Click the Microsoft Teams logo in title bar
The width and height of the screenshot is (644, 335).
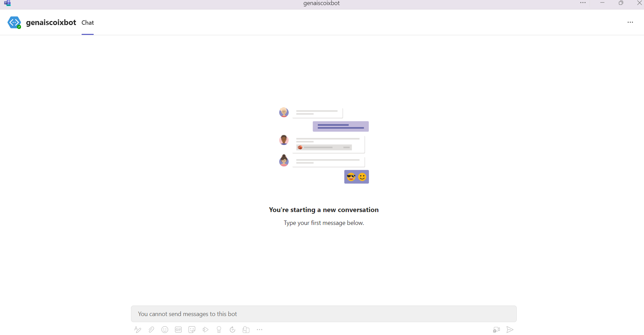tap(7, 3)
